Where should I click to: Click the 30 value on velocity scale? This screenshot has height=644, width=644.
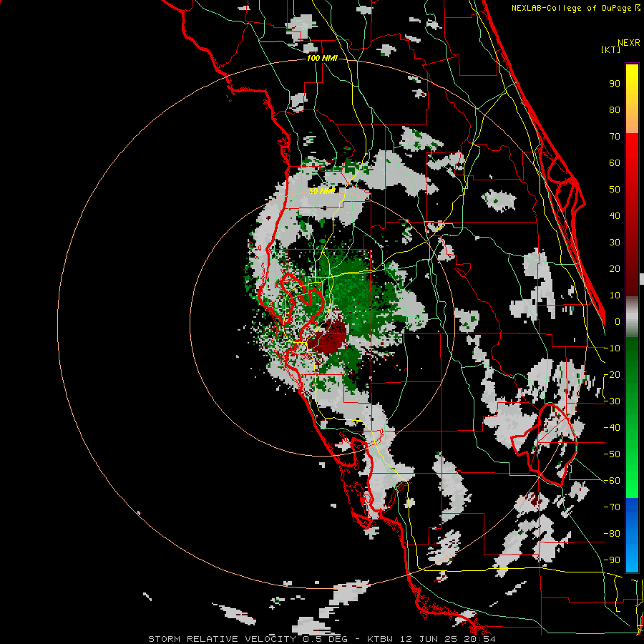[615, 243]
